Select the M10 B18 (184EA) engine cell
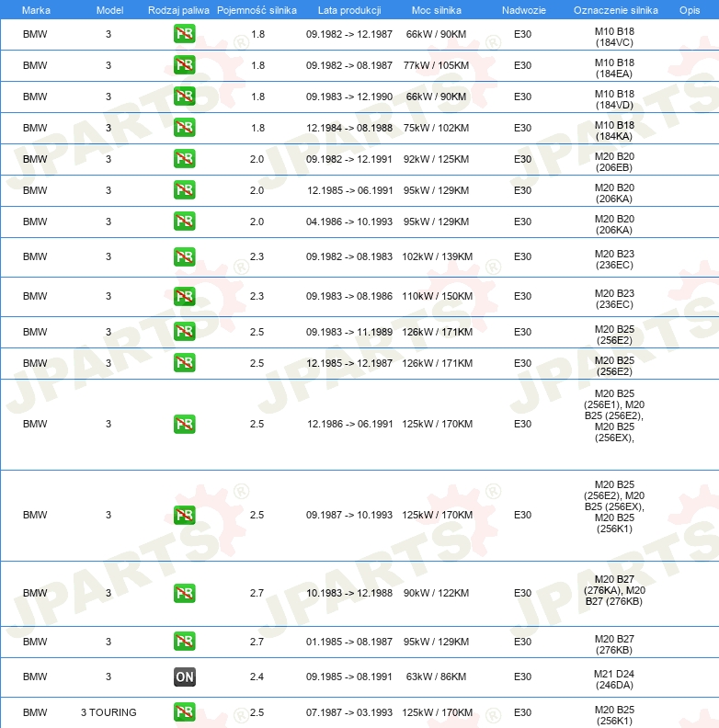 (x=614, y=68)
